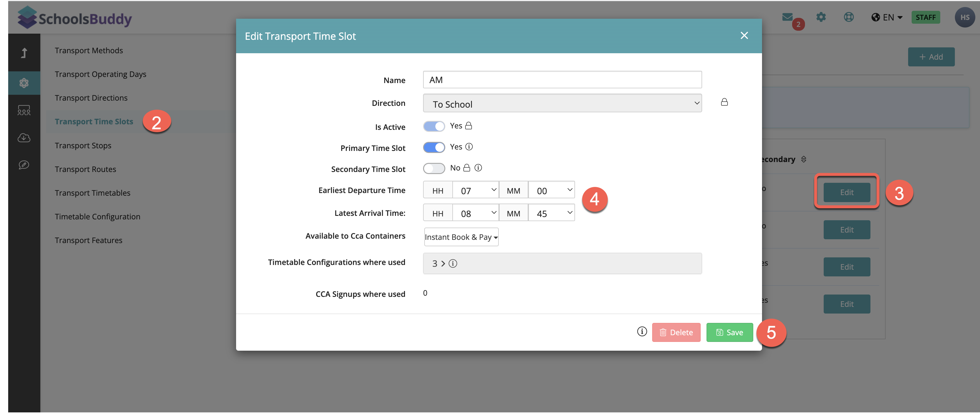Click the settings gear in top bar
This screenshot has width=980, height=420.
pos(821,17)
